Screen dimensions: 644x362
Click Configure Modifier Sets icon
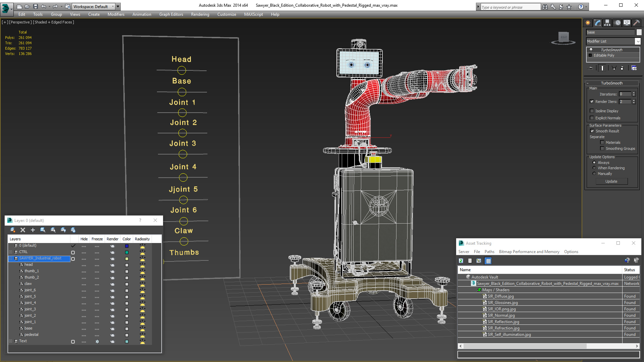634,68
